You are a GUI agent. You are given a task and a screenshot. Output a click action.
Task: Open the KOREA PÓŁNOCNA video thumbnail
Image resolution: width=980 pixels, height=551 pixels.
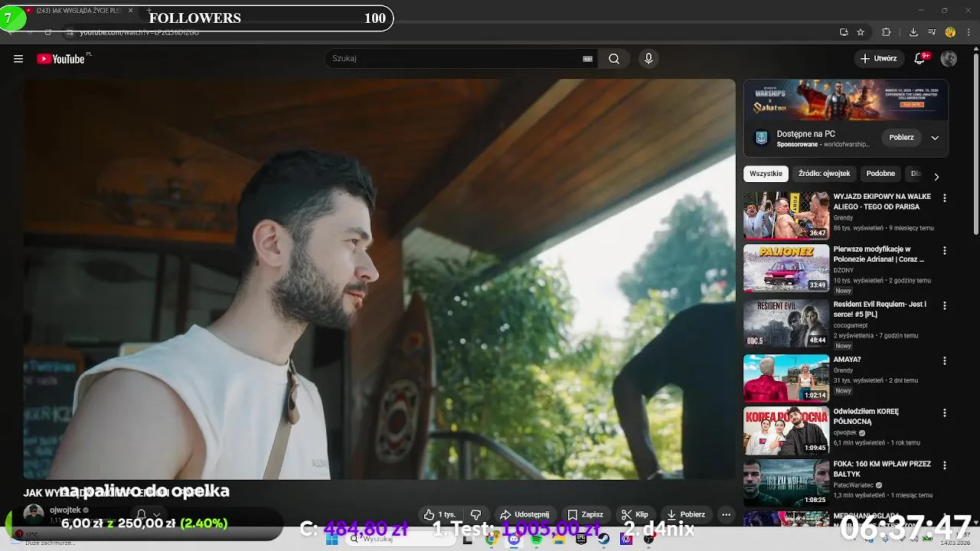pyautogui.click(x=786, y=430)
